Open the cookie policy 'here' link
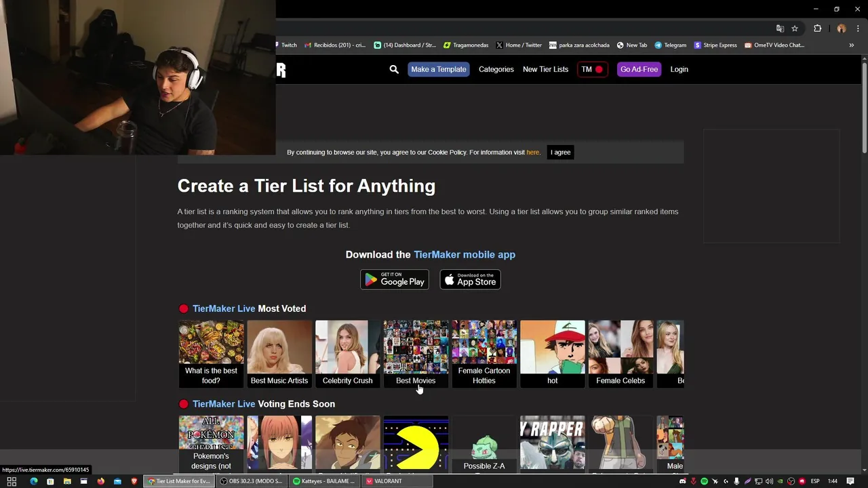The width and height of the screenshot is (868, 488). (533, 152)
